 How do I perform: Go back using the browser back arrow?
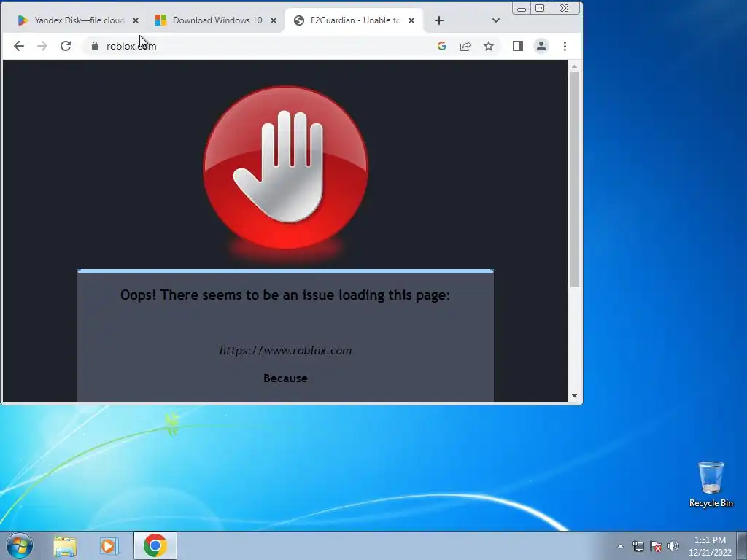pyautogui.click(x=18, y=46)
